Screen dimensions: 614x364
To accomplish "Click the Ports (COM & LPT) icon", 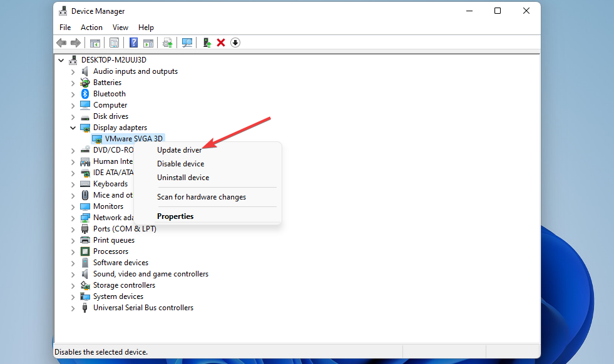I will [84, 229].
